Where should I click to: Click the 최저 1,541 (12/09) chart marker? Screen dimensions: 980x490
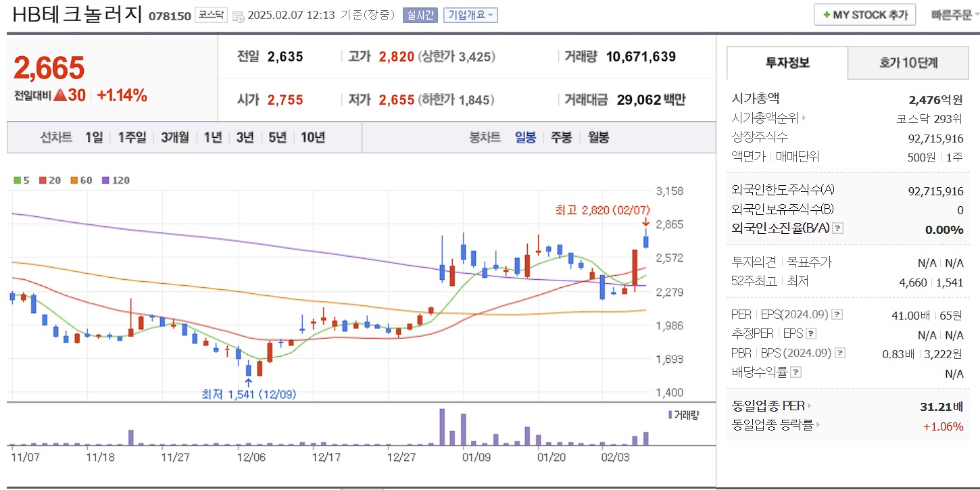249,394
